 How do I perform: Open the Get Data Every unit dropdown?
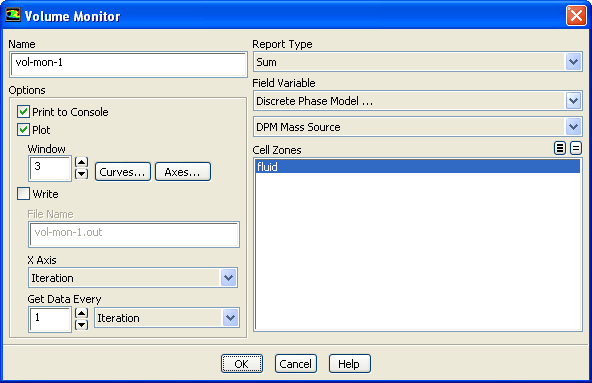pyautogui.click(x=167, y=318)
